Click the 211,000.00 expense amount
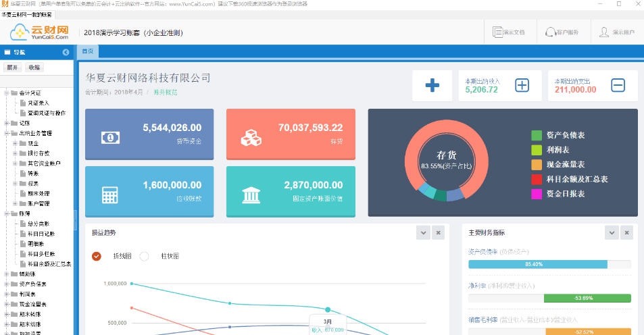The image size is (644, 335). [575, 90]
